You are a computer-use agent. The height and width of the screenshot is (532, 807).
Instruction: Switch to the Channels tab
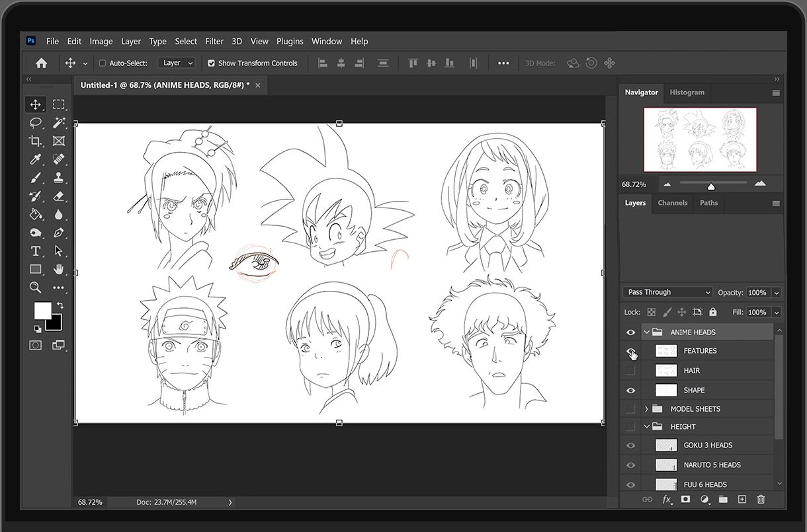click(x=672, y=203)
